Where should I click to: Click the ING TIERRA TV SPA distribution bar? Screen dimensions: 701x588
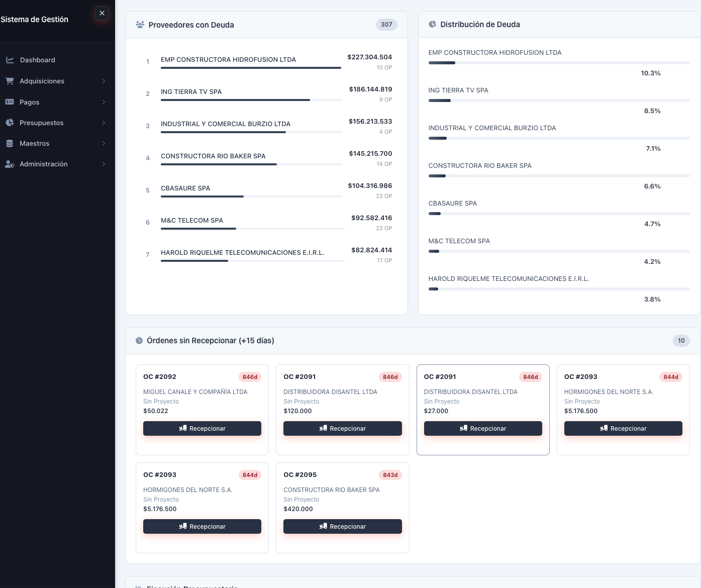(x=559, y=101)
